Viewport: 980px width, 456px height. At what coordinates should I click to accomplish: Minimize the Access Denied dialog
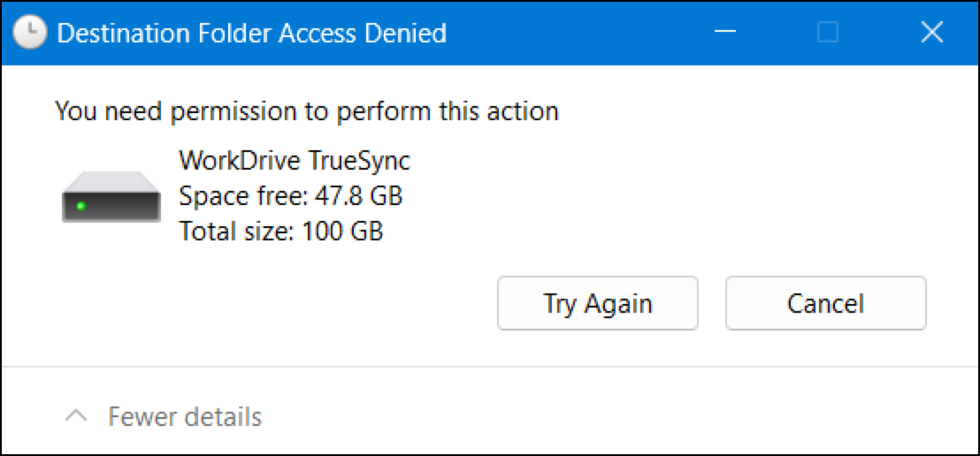coord(725,34)
